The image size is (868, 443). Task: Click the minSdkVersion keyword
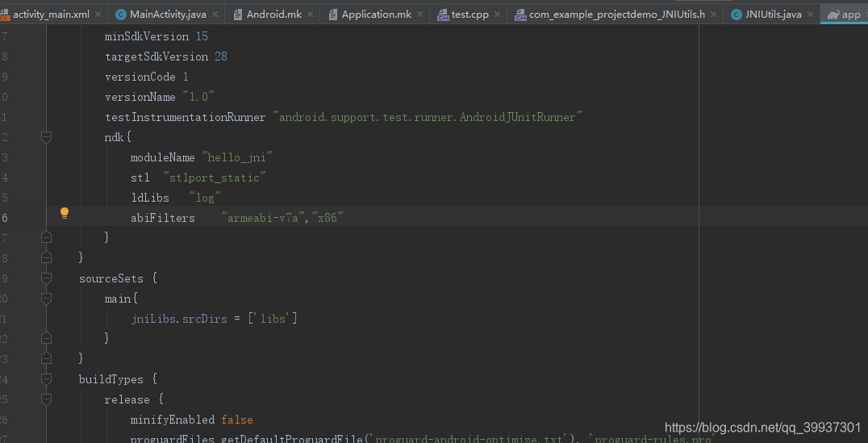coord(147,36)
